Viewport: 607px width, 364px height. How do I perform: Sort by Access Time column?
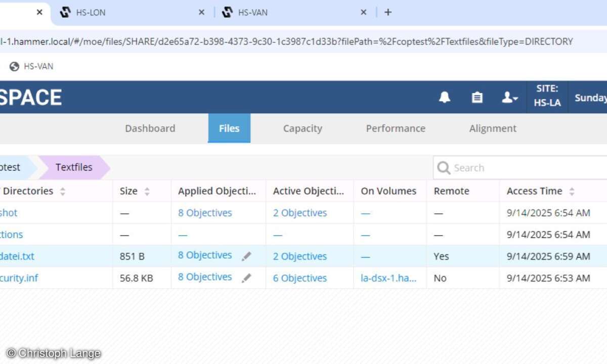(x=572, y=192)
